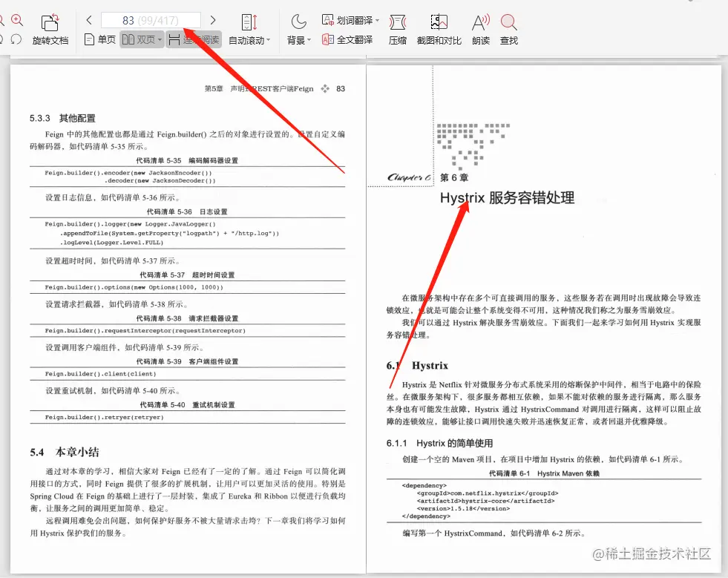Click caption 代码清单 6-1 Hystrix Maven 依赖
The width and height of the screenshot is (728, 578).
(544, 473)
